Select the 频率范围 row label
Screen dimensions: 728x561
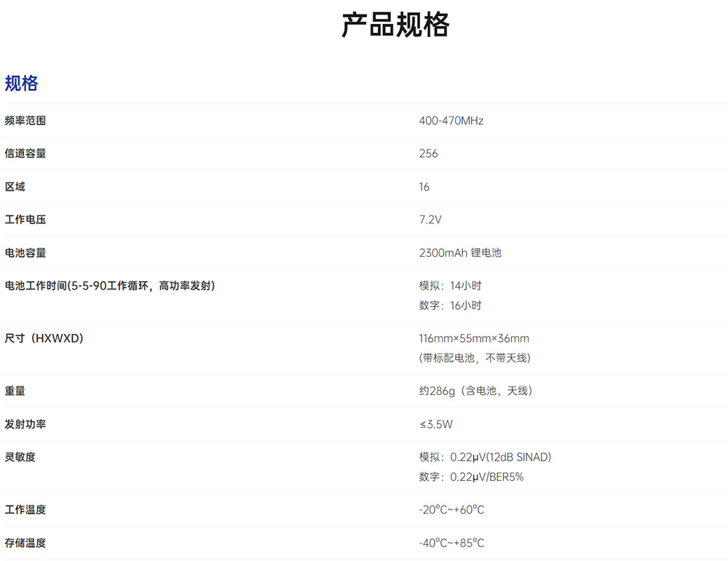[25, 121]
